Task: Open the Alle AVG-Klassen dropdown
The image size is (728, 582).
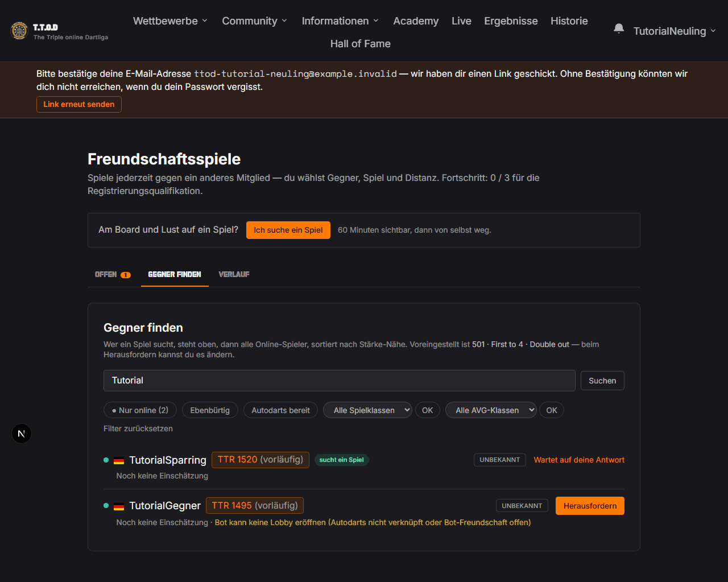Action: [491, 410]
